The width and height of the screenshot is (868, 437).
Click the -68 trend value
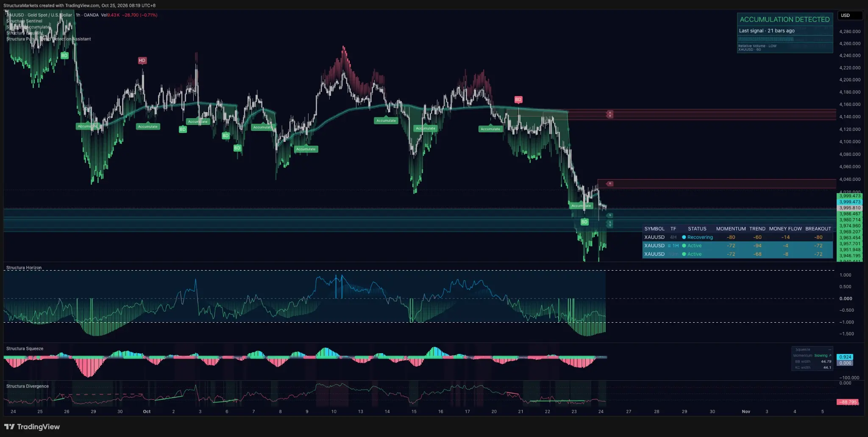[x=757, y=254]
